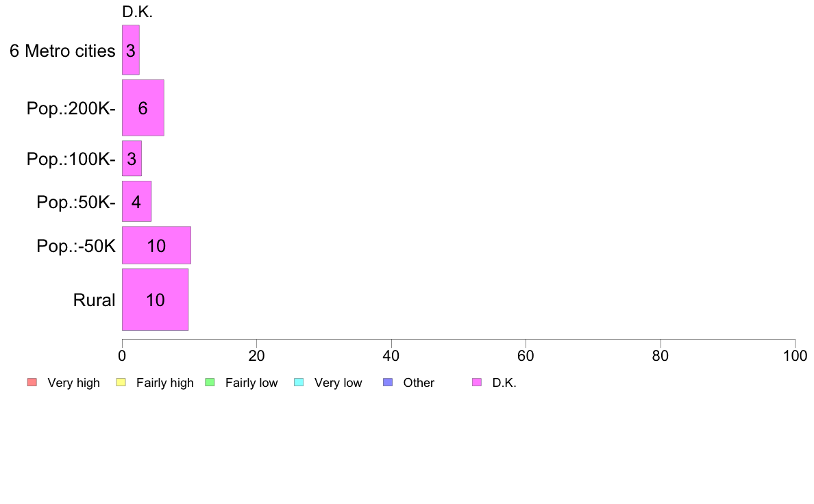
Task: Click the Other blue legend swatch
Action: click(388, 383)
